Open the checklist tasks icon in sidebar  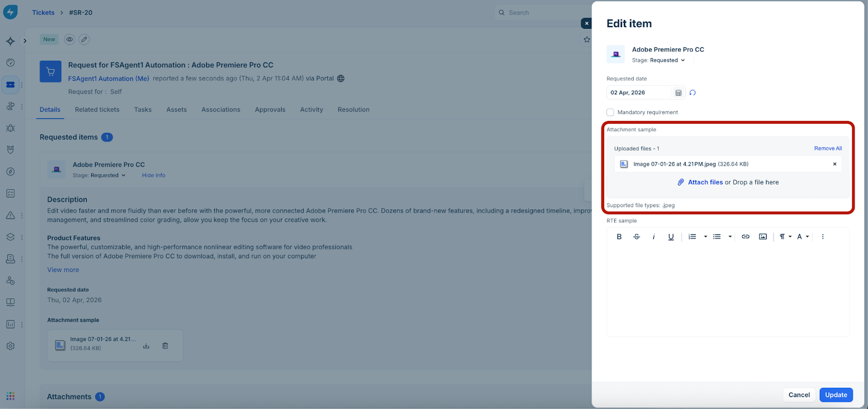(10, 194)
